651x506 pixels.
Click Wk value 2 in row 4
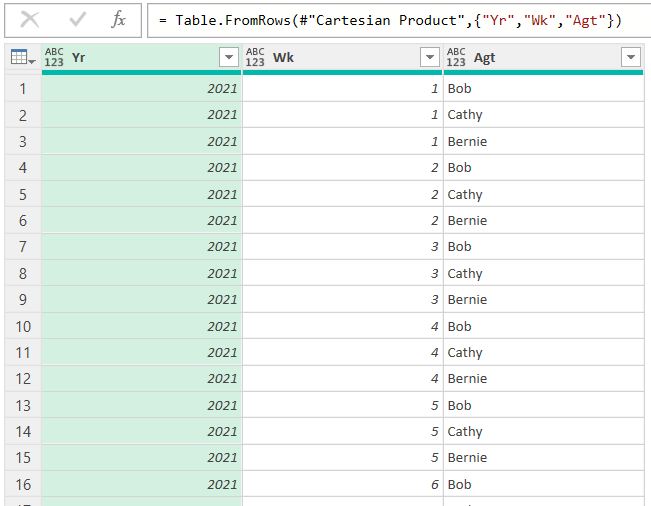coord(343,168)
